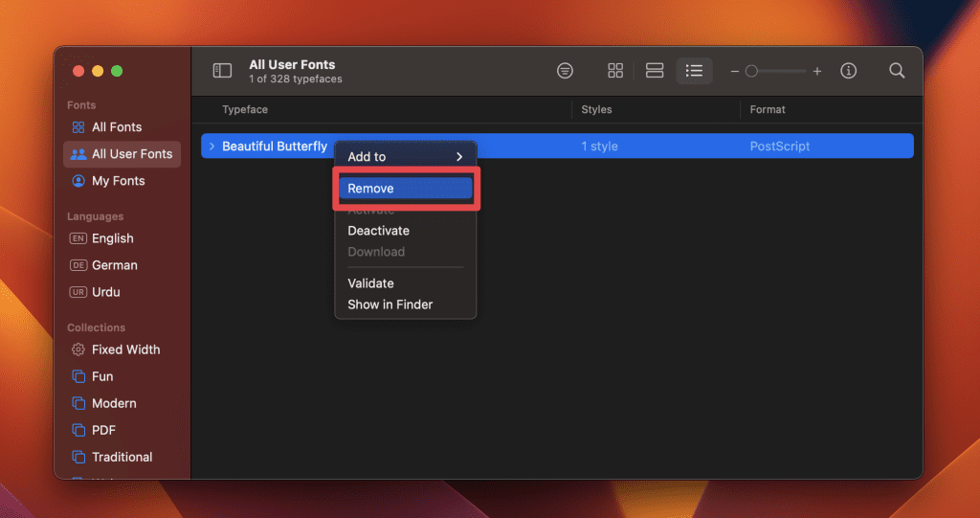The height and width of the screenshot is (518, 980).
Task: Select Urdu language in sidebar
Action: (105, 292)
